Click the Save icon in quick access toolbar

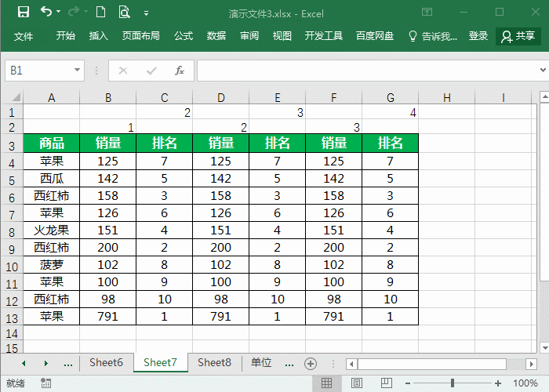click(24, 13)
